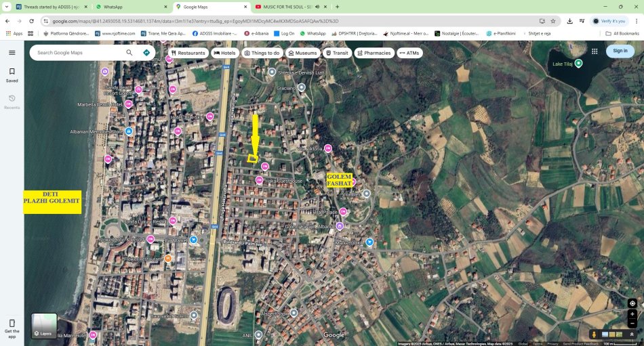
Task: Zoom in the map with plus button
Action: tap(632, 314)
